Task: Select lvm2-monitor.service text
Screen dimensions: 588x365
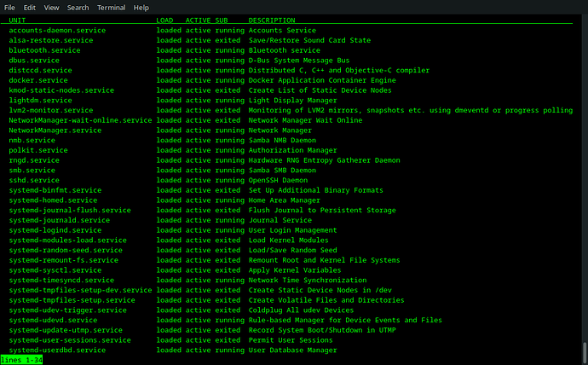Action: [50, 110]
